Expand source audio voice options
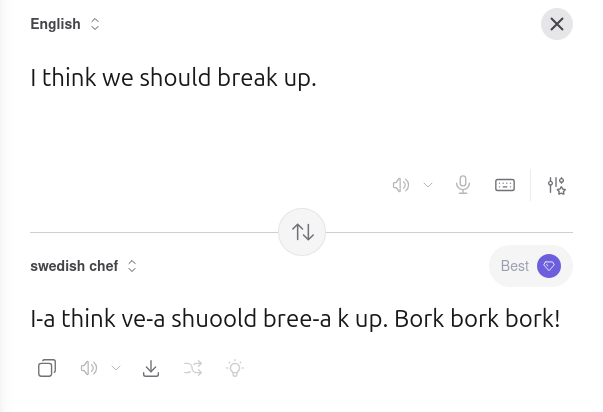The image size is (603, 412). pos(428,185)
